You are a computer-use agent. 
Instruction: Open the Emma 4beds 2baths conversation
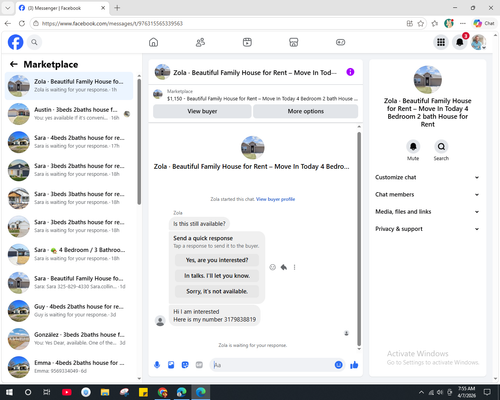(69, 367)
